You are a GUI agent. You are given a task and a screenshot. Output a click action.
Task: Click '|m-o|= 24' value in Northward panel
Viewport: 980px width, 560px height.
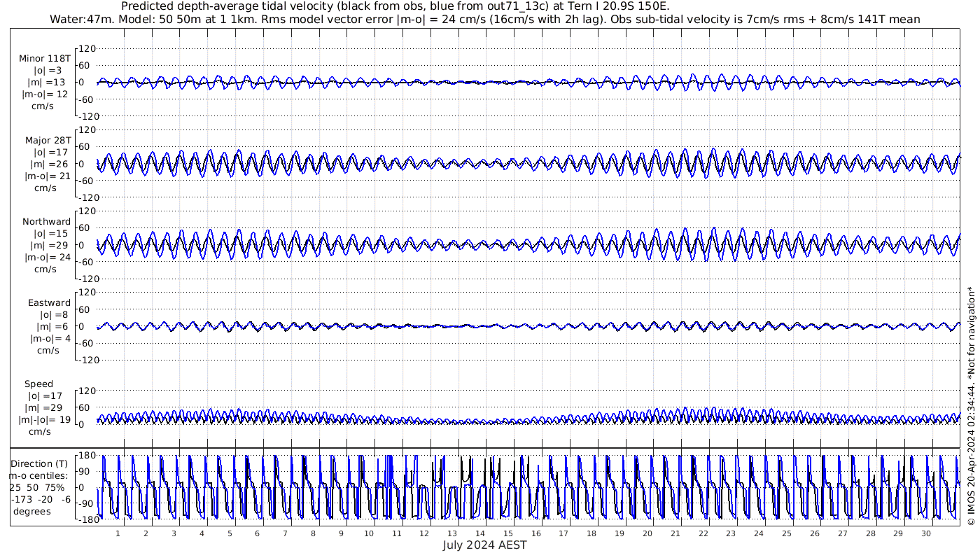coord(48,257)
